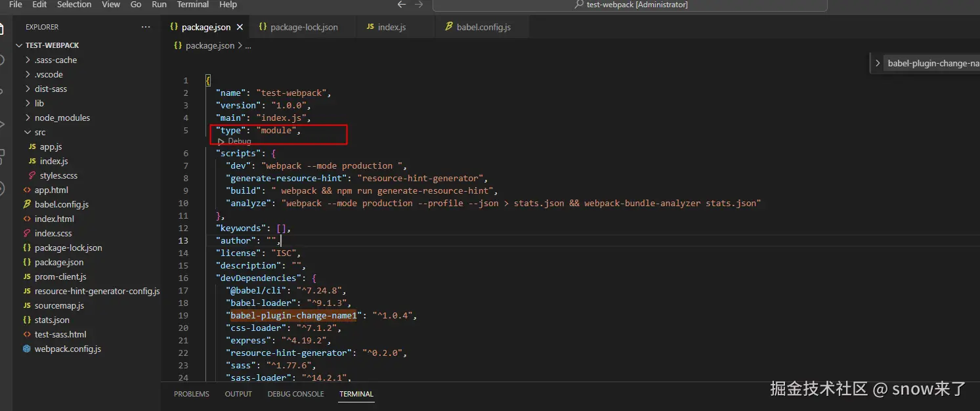Click the babel.config.js tree file icon
The image size is (980, 411).
(27, 204)
